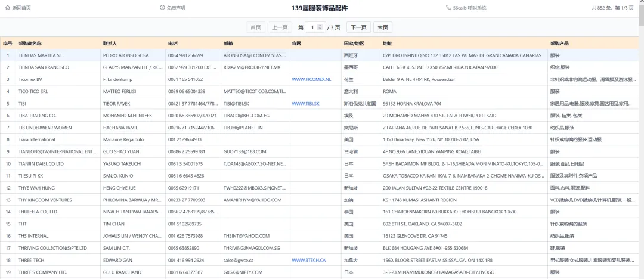Click address 16123 GLENCOVE DR. CA 91745

[x=415, y=236]
